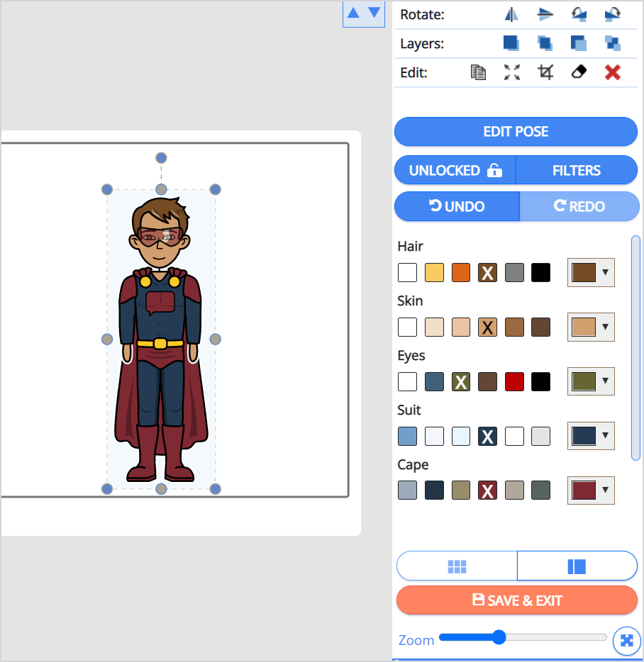The image size is (644, 662).
Task: Pick the medium brown skin swatch
Action: (x=514, y=327)
